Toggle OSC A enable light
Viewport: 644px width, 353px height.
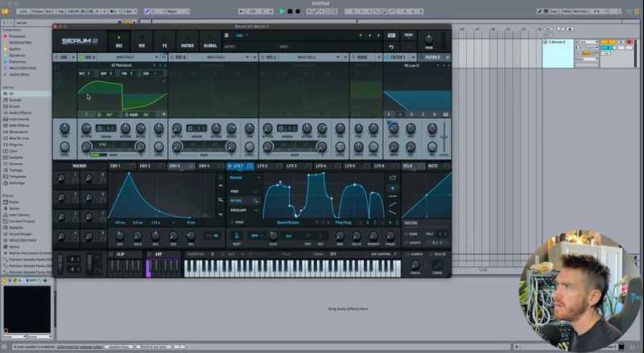click(x=81, y=57)
